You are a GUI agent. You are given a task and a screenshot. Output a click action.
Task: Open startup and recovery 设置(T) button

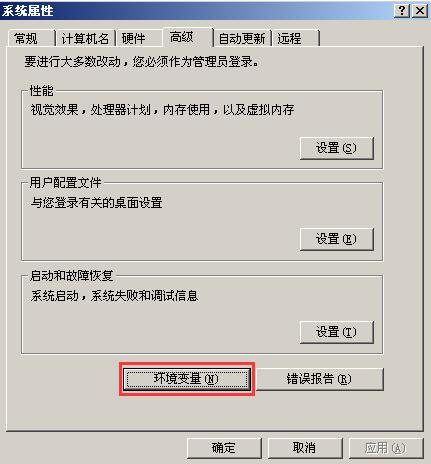coord(337,332)
